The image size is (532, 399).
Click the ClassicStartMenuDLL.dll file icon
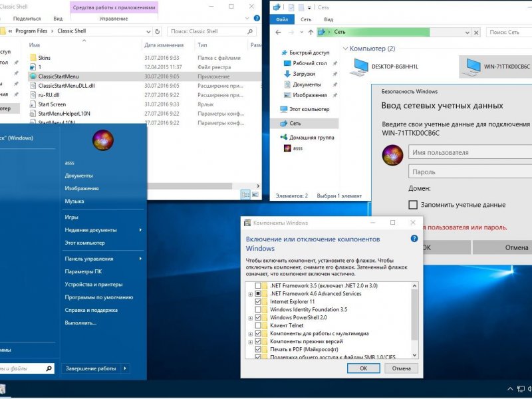click(33, 86)
